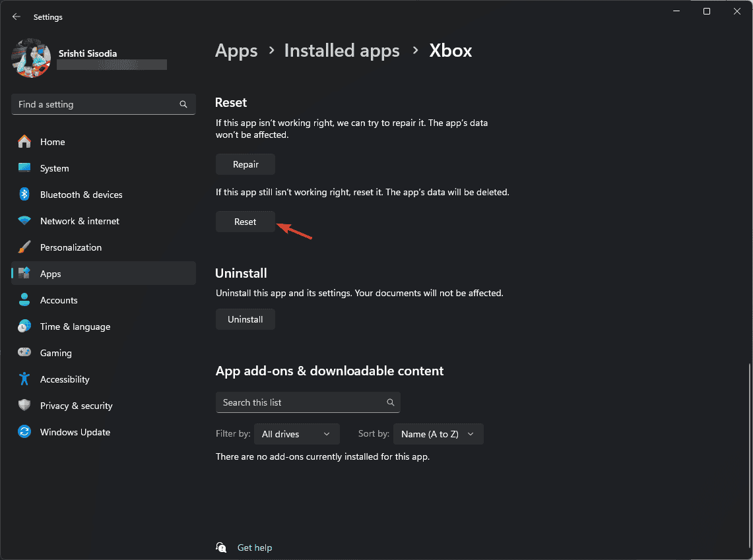Screen dimensions: 753x560
Task: Open Windows Update page
Action: [103, 432]
